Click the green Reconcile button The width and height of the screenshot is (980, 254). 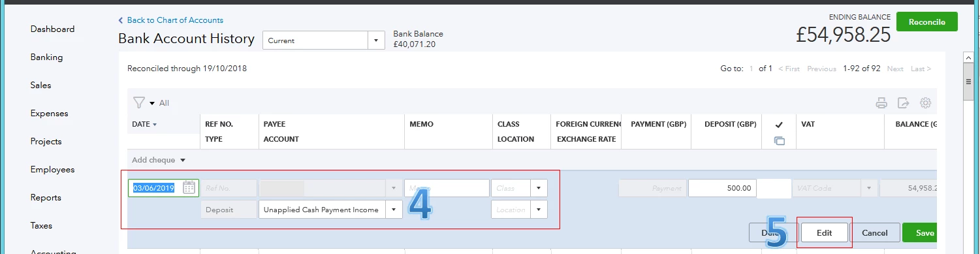(x=926, y=22)
